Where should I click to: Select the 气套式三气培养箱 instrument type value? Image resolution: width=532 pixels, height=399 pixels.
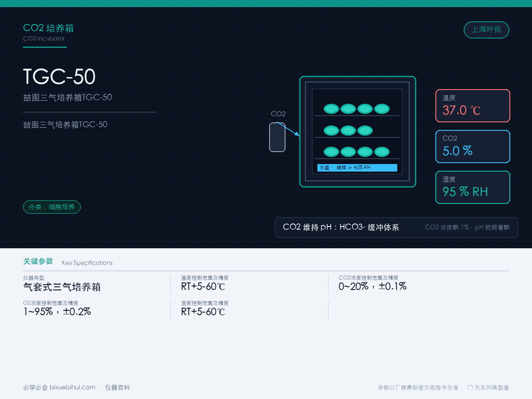[x=62, y=287]
